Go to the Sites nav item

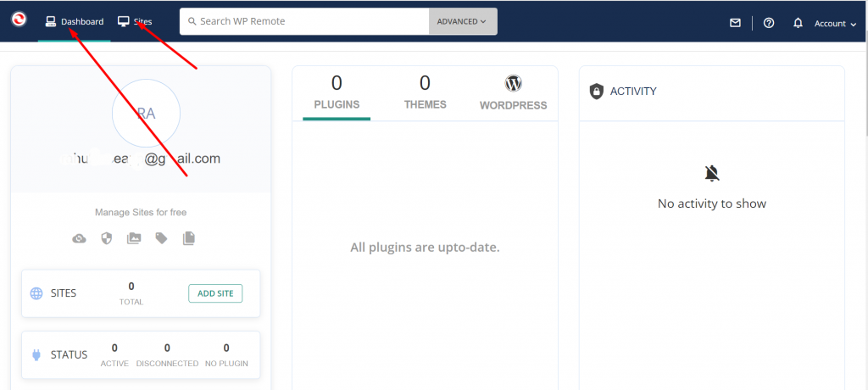click(x=135, y=21)
